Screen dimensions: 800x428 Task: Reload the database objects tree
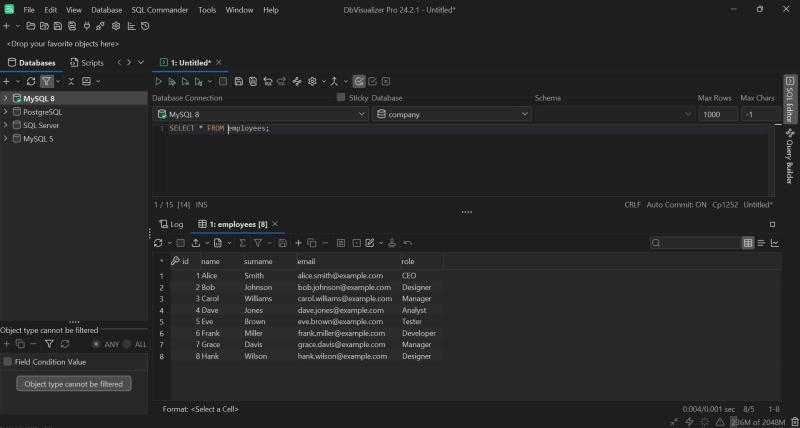(31, 81)
